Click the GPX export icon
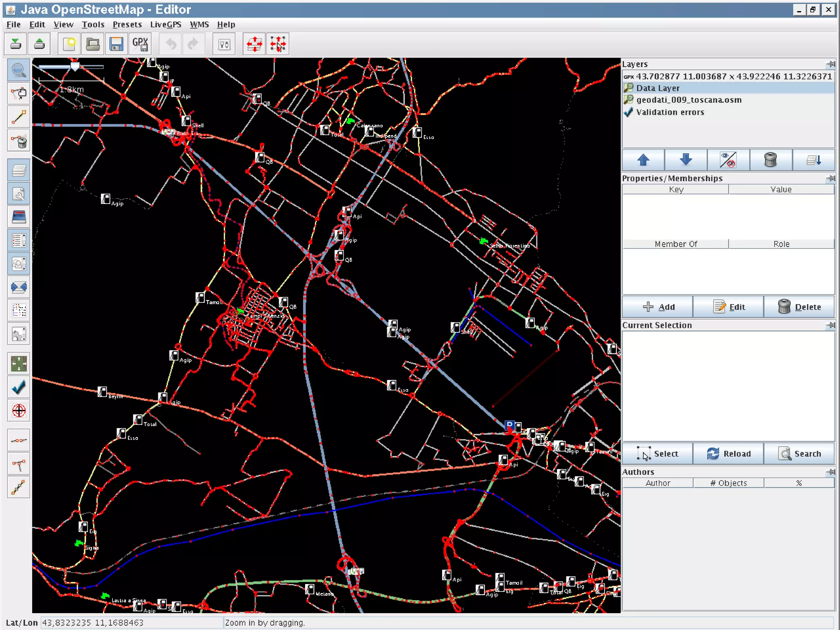840x630 pixels. click(140, 44)
